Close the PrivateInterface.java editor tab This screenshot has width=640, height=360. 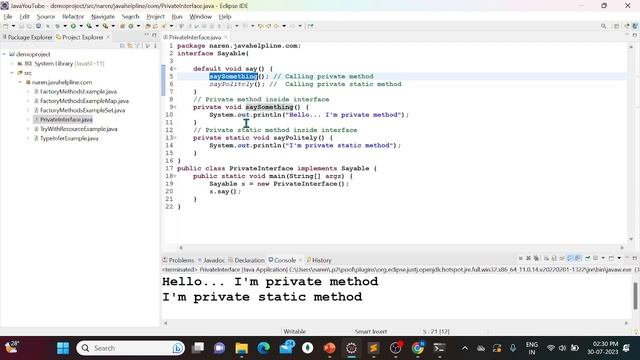tap(226, 37)
